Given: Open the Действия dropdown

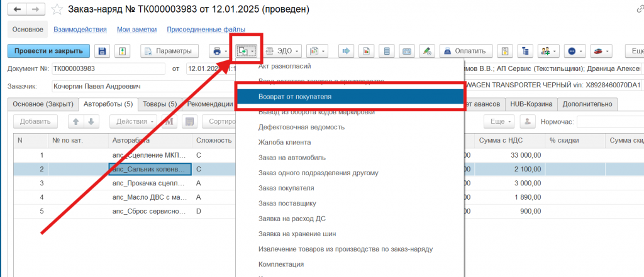Looking at the screenshot, I should [133, 121].
